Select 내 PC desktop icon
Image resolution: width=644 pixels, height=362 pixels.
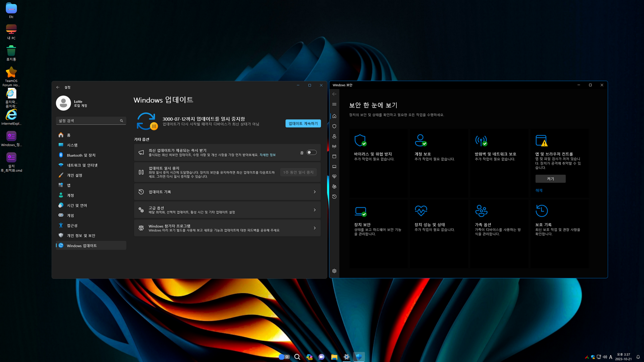11,32
